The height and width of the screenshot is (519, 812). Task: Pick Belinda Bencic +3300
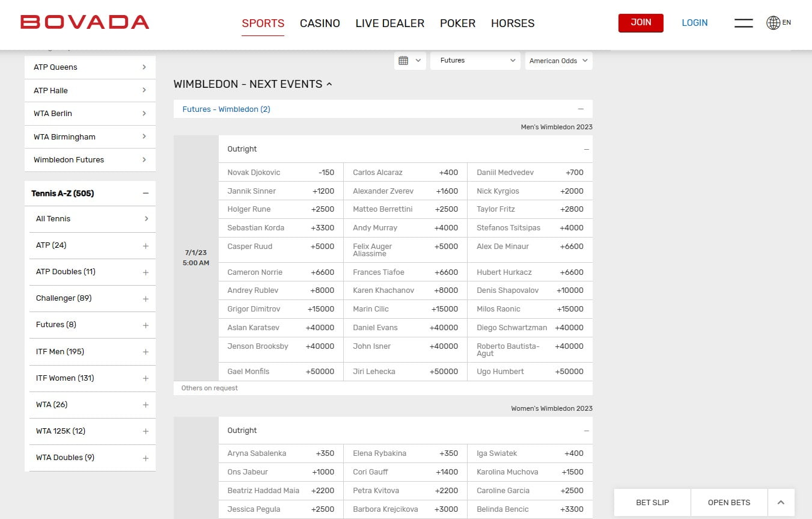(530, 509)
